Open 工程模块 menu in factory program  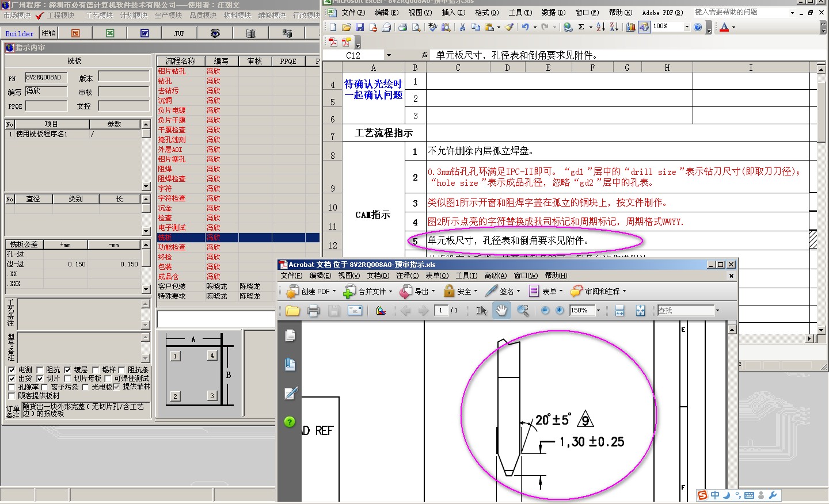point(60,16)
